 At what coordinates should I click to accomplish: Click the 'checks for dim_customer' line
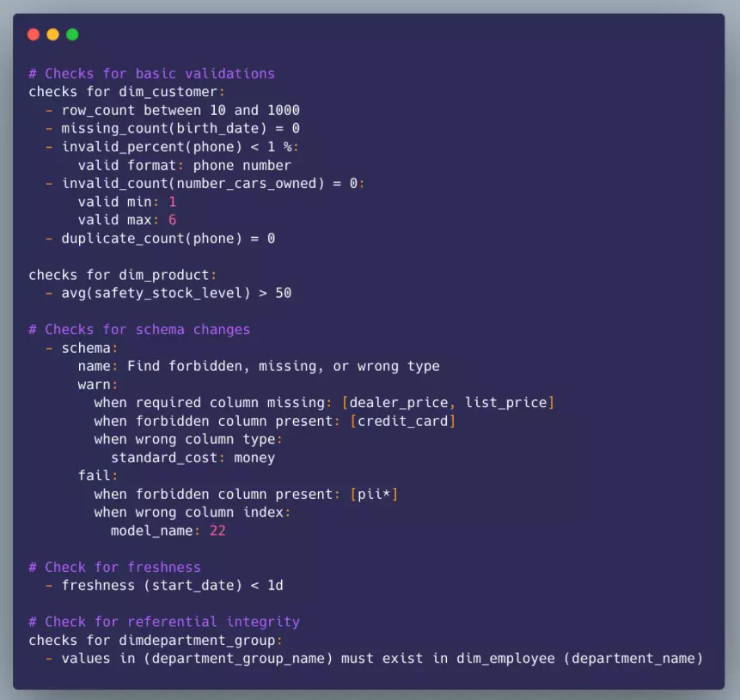point(126,92)
